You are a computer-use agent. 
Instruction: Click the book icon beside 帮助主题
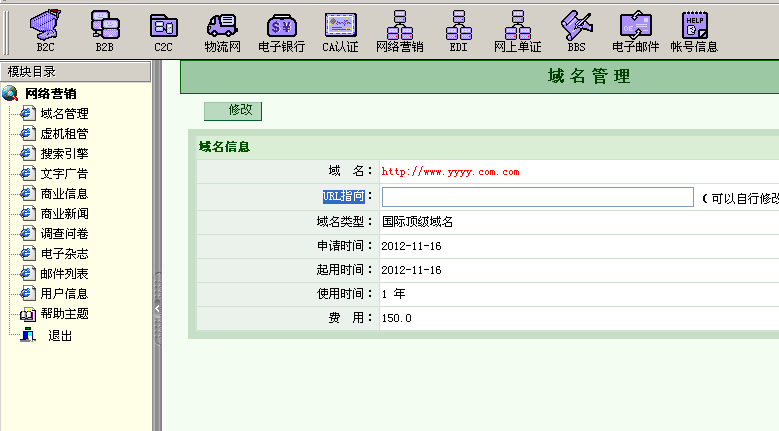pos(28,314)
